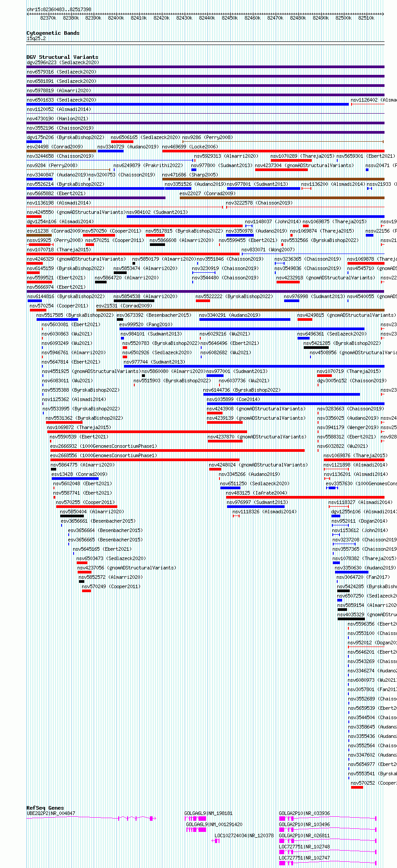Select nsv4237304 (gnomADStructuralVariants) label
This screenshot has width=397, height=868.
tap(304, 165)
